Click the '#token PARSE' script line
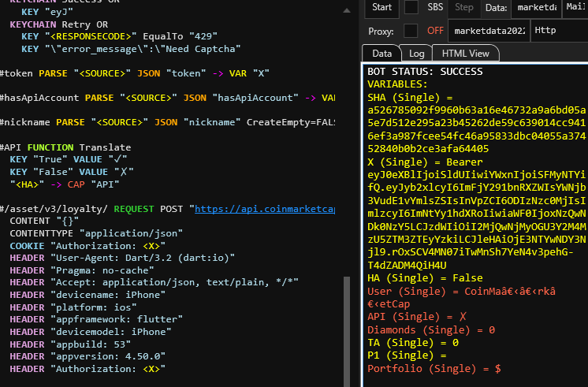 (x=135, y=73)
